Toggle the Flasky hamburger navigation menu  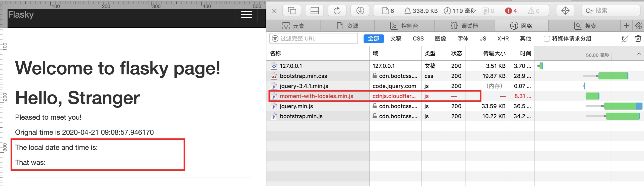(x=246, y=15)
